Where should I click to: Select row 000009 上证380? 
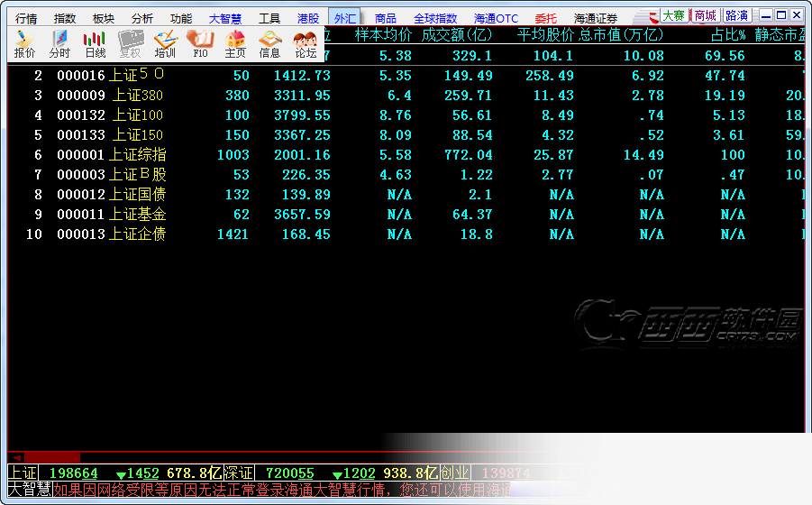click(406, 96)
